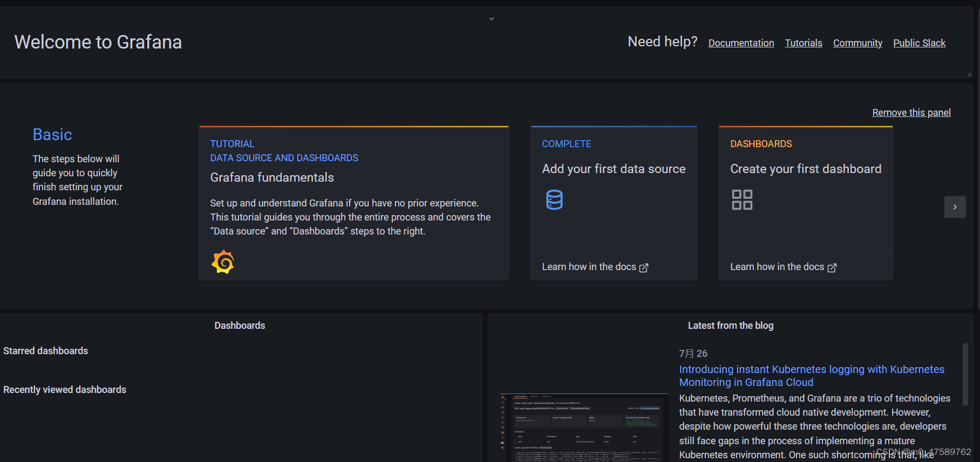
Task: Click the Dashboards panel title
Action: click(240, 326)
